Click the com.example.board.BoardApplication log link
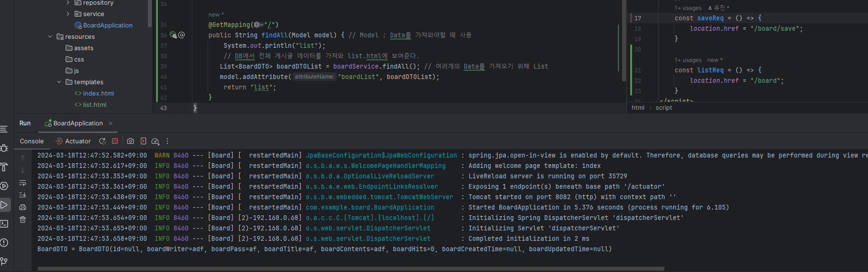 370,207
